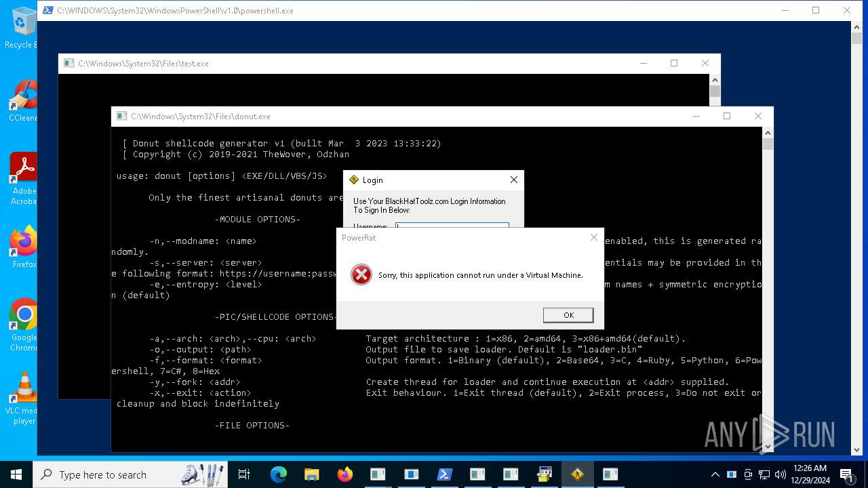The height and width of the screenshot is (488, 868).
Task: Open Firefox from the taskbar
Action: [345, 474]
